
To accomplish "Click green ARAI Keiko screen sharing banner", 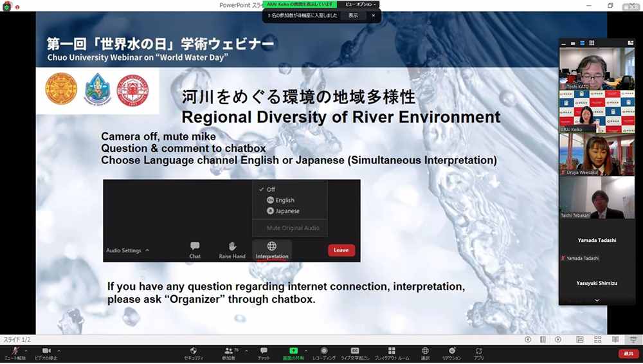I will click(300, 4).
